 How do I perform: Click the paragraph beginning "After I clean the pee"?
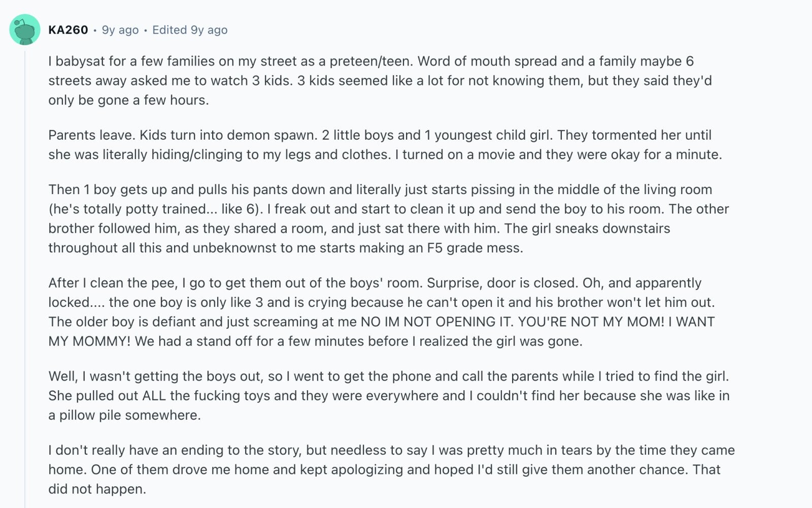coord(382,312)
